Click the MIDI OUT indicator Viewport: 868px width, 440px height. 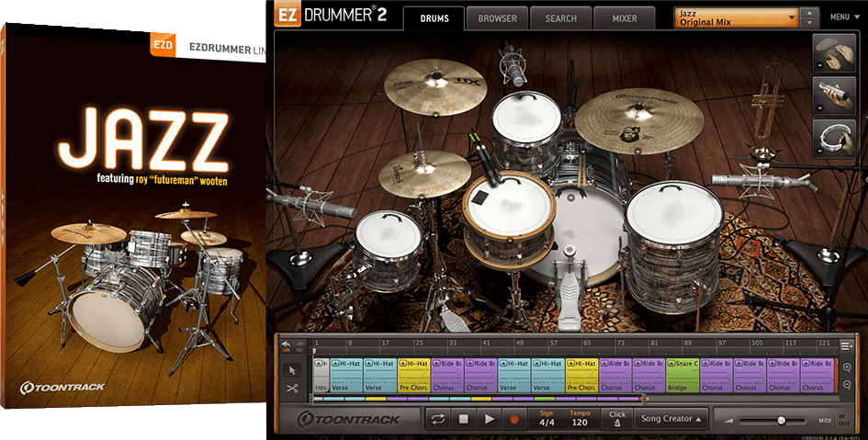843,424
